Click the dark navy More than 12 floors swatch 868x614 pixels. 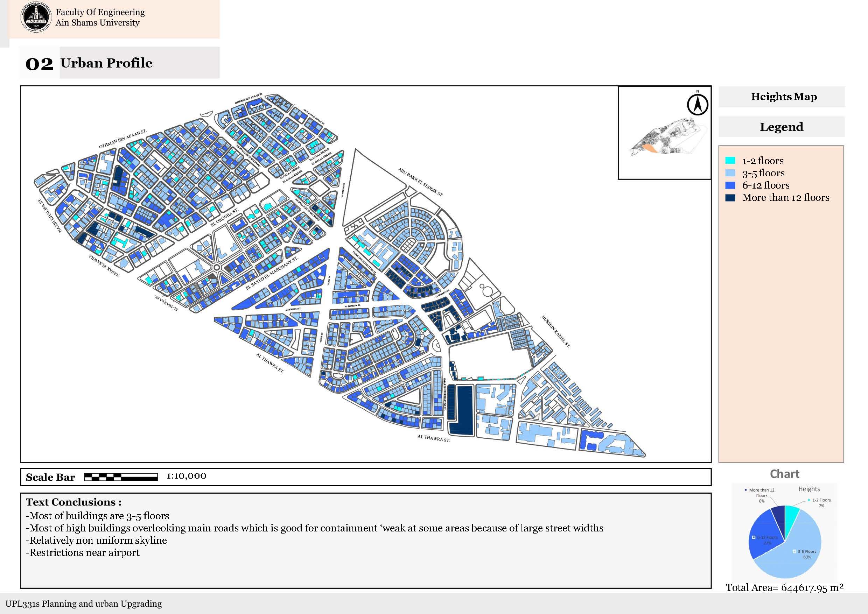(730, 198)
